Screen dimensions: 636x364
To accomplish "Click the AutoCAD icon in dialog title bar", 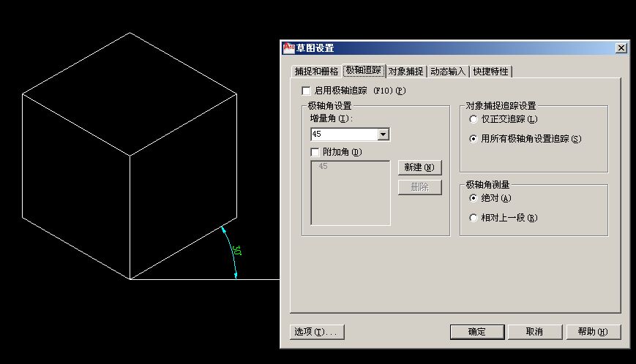I will (288, 48).
